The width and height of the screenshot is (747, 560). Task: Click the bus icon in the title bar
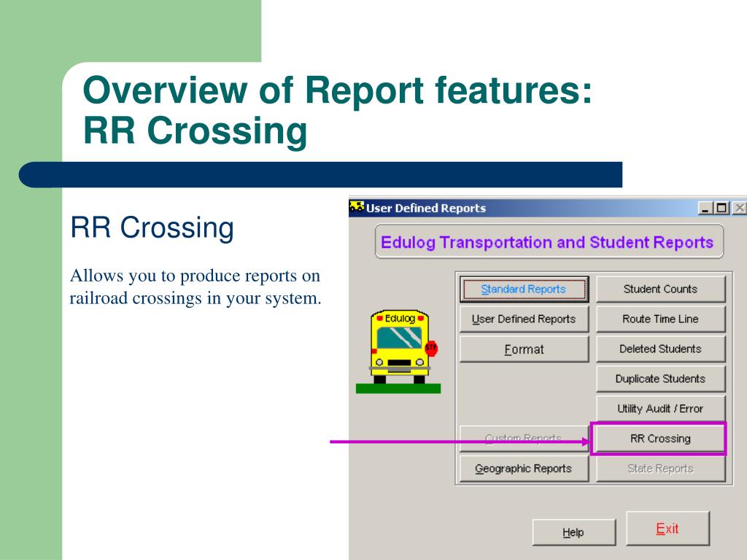click(x=356, y=207)
